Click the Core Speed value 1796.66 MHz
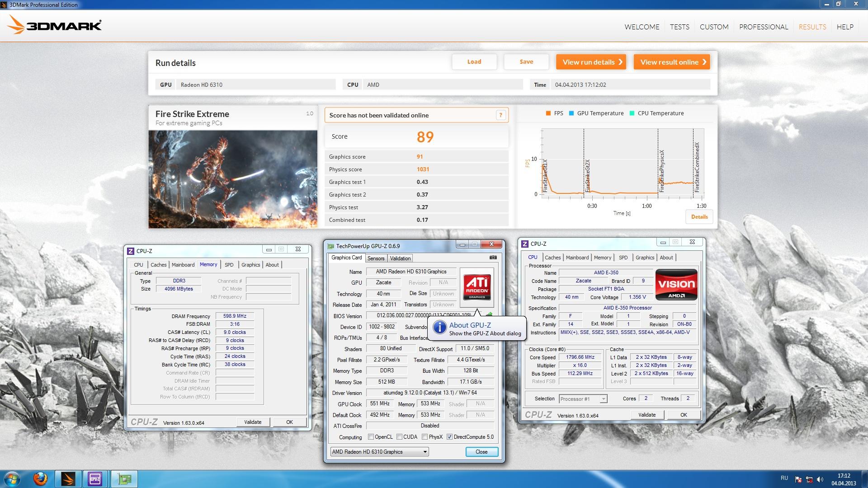Viewport: 868px width, 488px height. click(580, 357)
